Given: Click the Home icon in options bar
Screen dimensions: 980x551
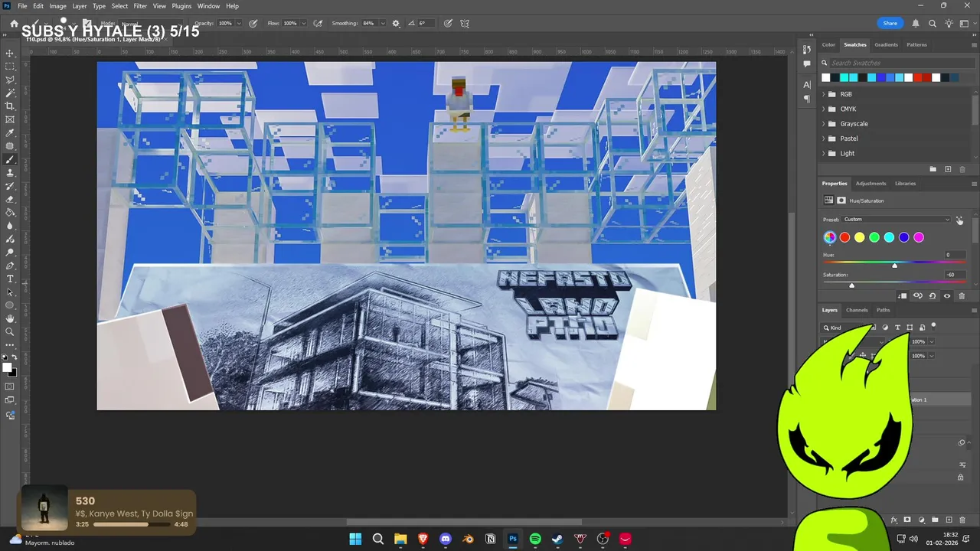Looking at the screenshot, I should point(14,24).
